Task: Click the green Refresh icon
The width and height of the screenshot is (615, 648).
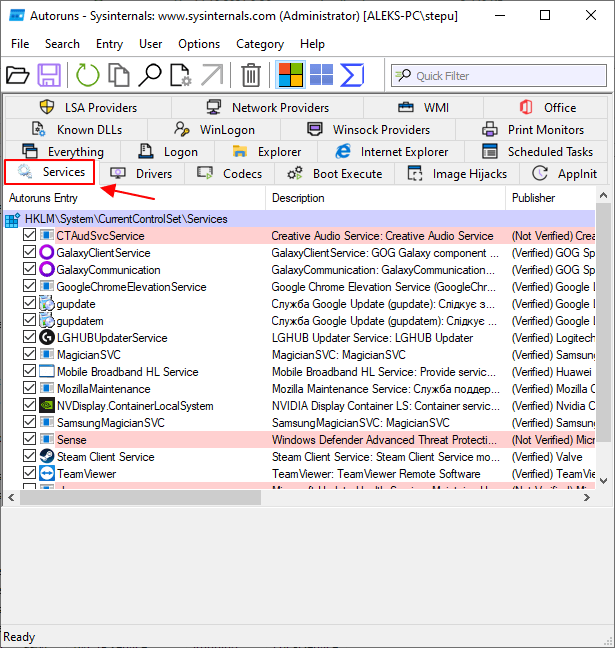Action: coord(88,75)
